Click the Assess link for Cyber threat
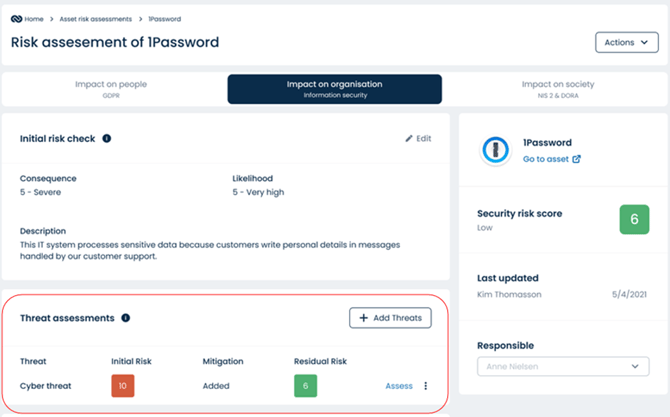670x417 pixels. [x=399, y=386]
